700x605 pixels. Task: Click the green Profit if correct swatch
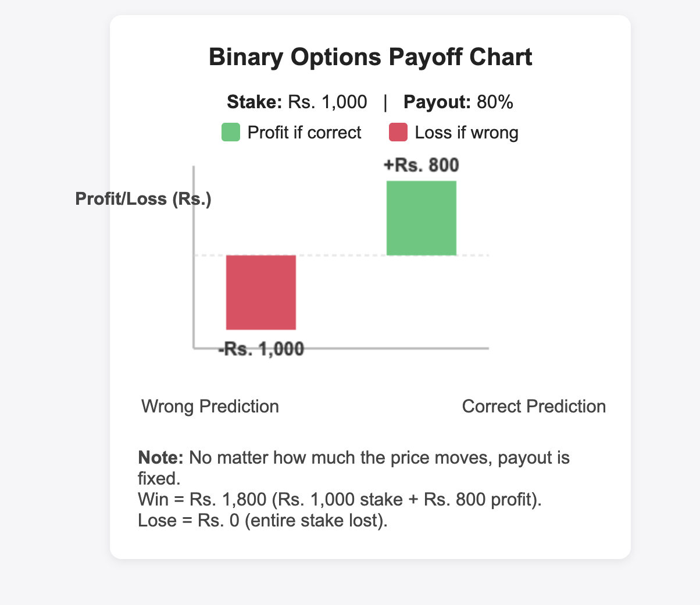pyautogui.click(x=231, y=132)
